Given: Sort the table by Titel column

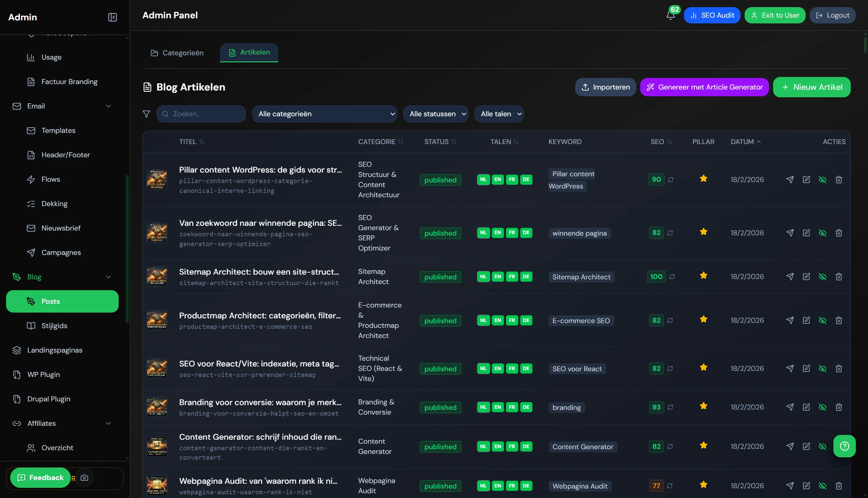Looking at the screenshot, I should (x=191, y=142).
